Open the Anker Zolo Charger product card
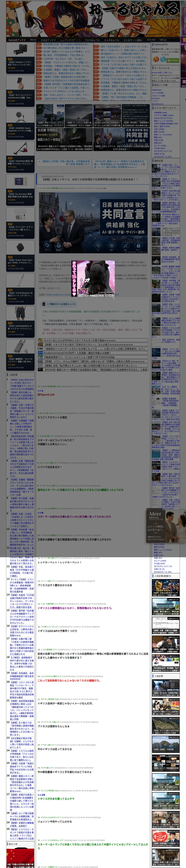This screenshot has width=186, height=868. click(20, 256)
